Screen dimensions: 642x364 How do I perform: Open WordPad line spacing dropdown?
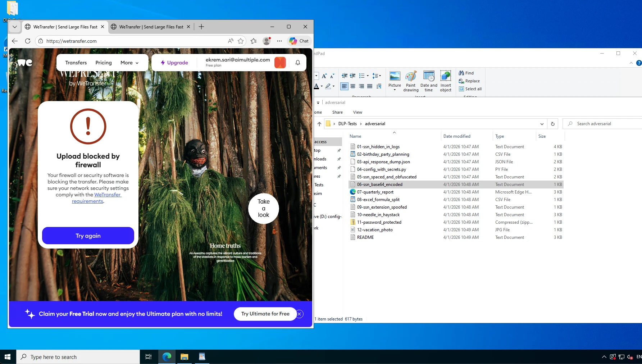(x=377, y=76)
